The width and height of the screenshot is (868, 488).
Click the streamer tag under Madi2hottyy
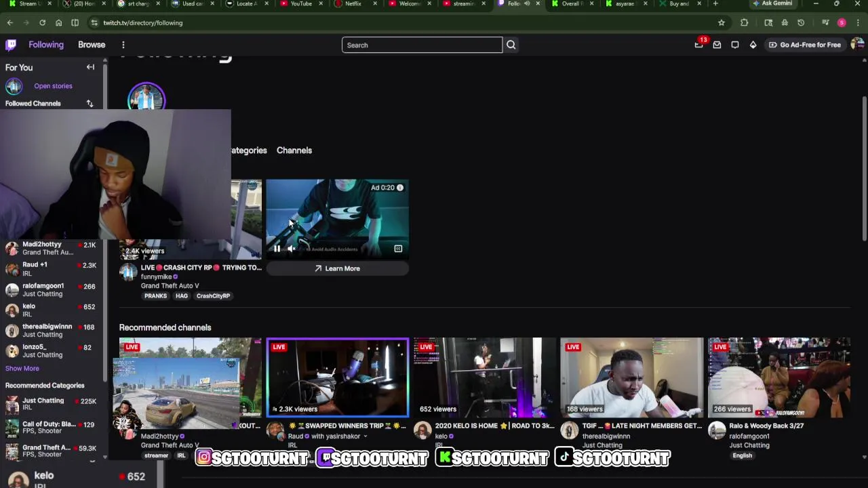(156, 455)
